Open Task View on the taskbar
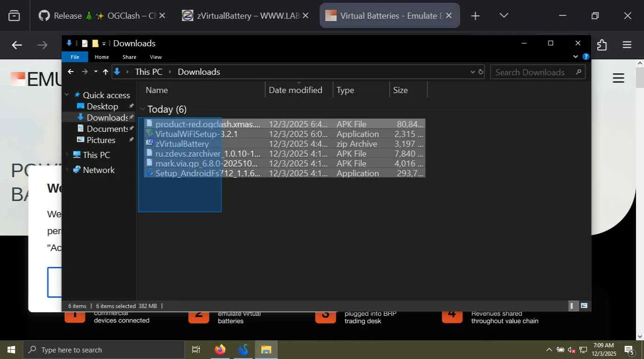This screenshot has height=359, width=644. [196, 350]
